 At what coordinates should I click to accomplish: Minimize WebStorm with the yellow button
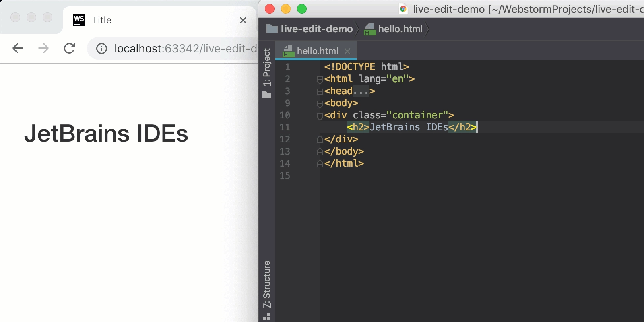point(286,9)
